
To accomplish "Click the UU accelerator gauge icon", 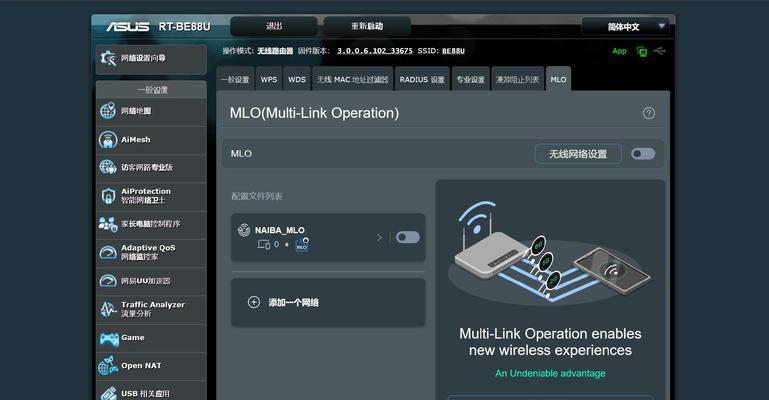I will point(108,281).
